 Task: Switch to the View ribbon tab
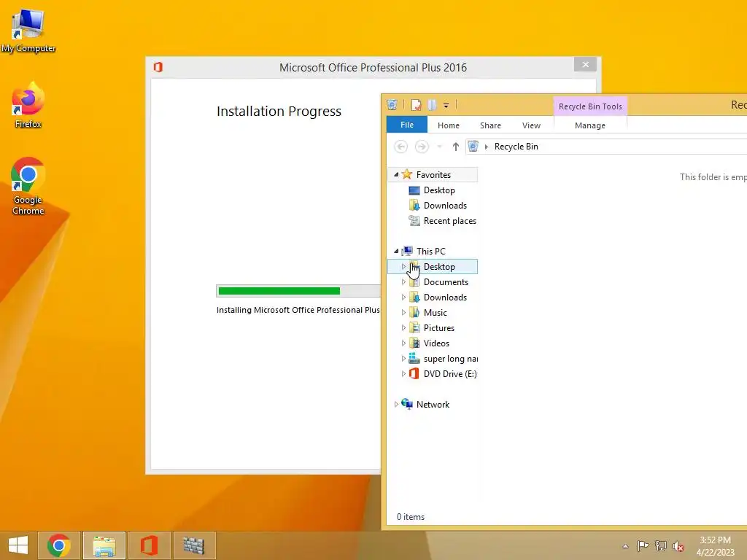click(531, 125)
